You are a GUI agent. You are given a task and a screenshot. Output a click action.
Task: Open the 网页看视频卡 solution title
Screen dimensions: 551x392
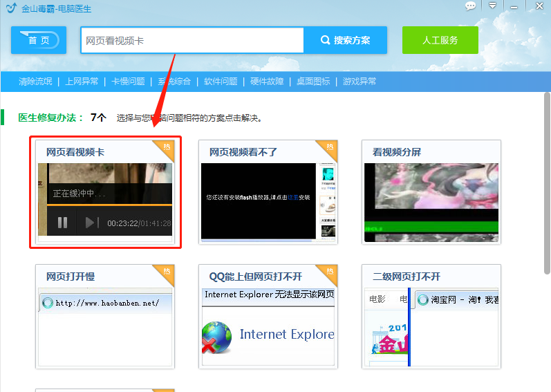[x=75, y=152]
